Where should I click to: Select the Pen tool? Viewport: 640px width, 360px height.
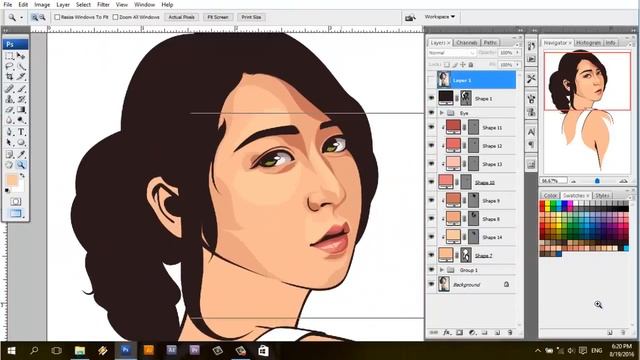(x=9, y=132)
